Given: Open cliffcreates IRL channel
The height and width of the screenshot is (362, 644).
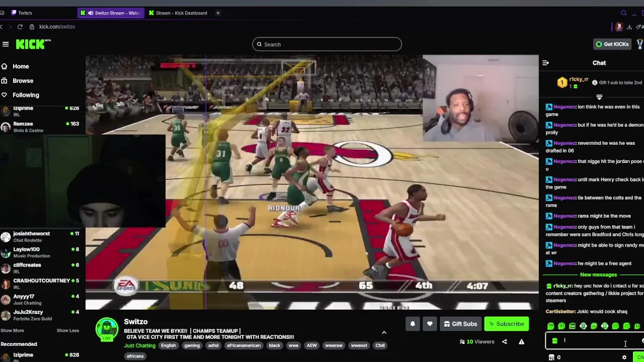Looking at the screenshot, I should 40,268.
